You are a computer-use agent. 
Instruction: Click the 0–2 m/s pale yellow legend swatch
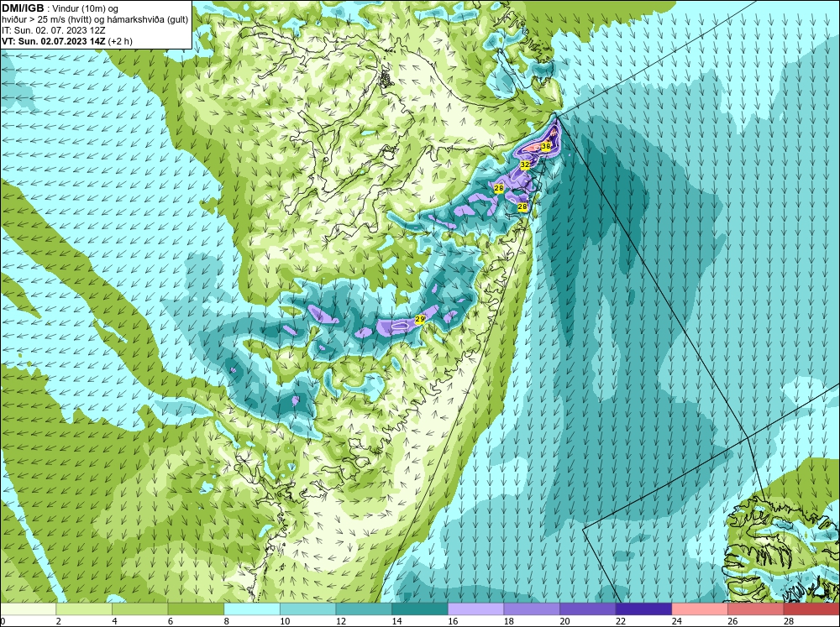tap(28, 609)
